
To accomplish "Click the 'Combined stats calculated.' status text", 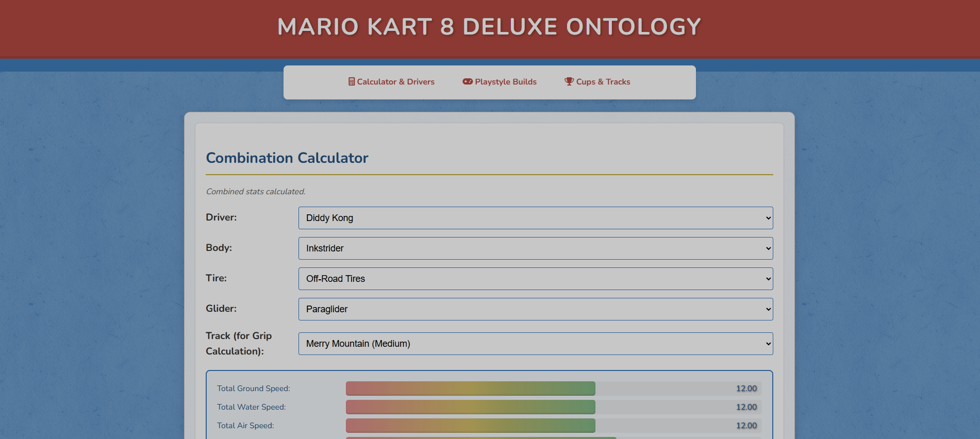I will point(256,192).
